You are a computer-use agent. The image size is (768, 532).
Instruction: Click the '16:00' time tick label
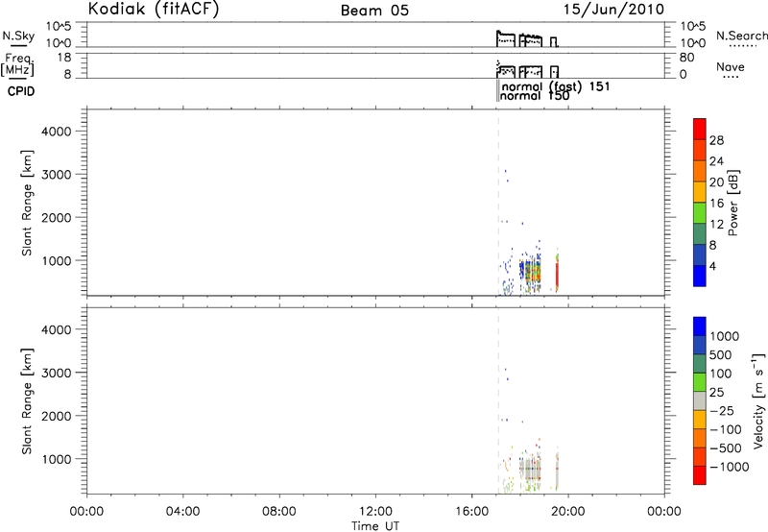471,512
